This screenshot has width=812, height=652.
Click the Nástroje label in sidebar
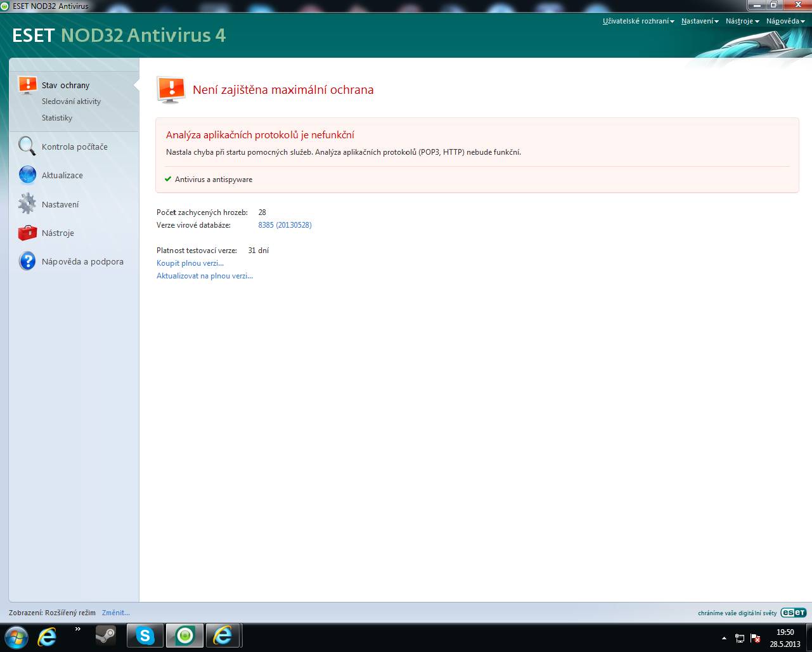(58, 233)
